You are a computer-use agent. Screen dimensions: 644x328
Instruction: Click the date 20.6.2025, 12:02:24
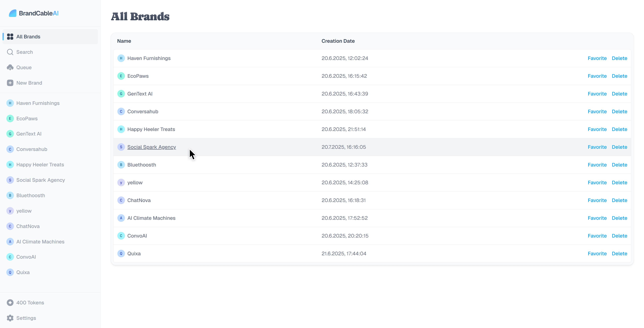pos(345,58)
